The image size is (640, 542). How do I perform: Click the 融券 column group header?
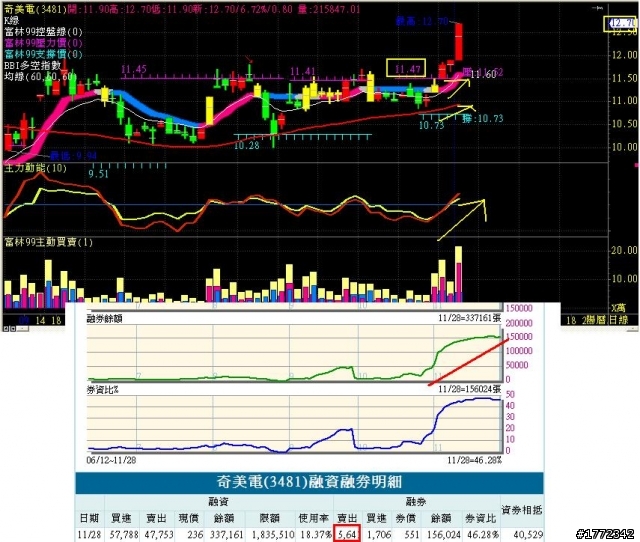416,502
